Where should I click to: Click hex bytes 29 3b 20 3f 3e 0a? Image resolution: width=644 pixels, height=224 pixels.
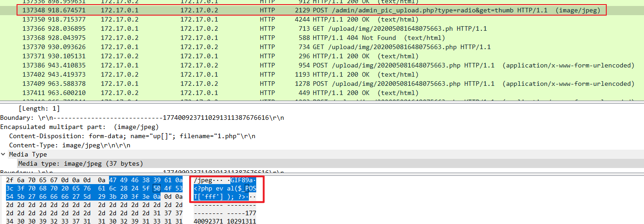coord(129,196)
